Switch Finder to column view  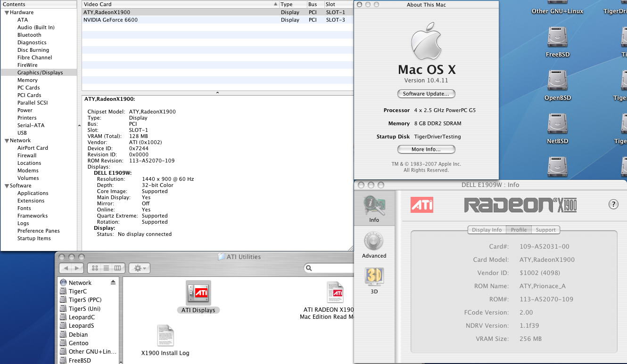tap(118, 268)
